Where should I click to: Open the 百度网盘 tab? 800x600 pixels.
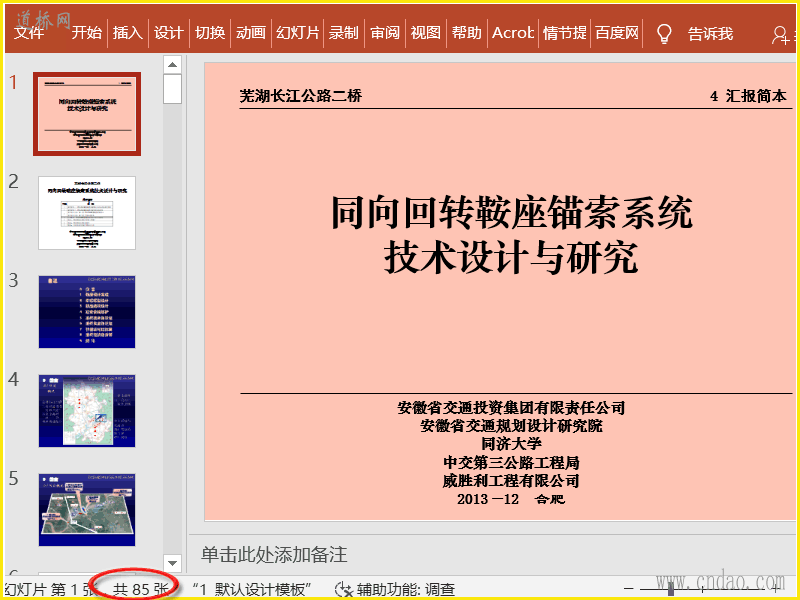coord(617,33)
